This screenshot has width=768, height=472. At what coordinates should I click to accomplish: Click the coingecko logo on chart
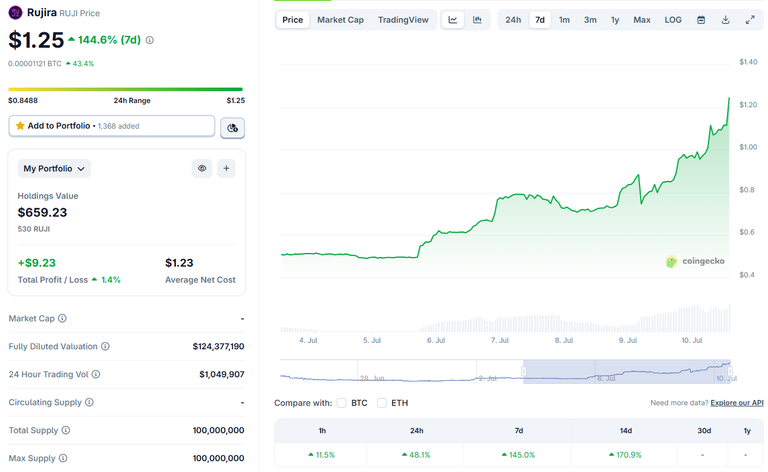(x=695, y=261)
